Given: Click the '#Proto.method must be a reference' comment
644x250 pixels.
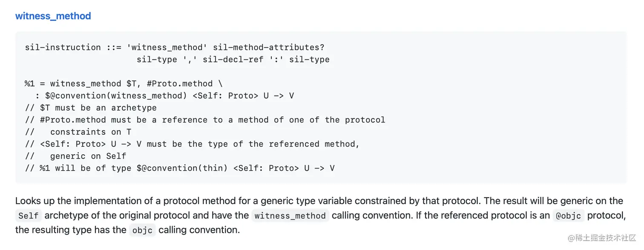Looking at the screenshot, I should click(205, 120).
